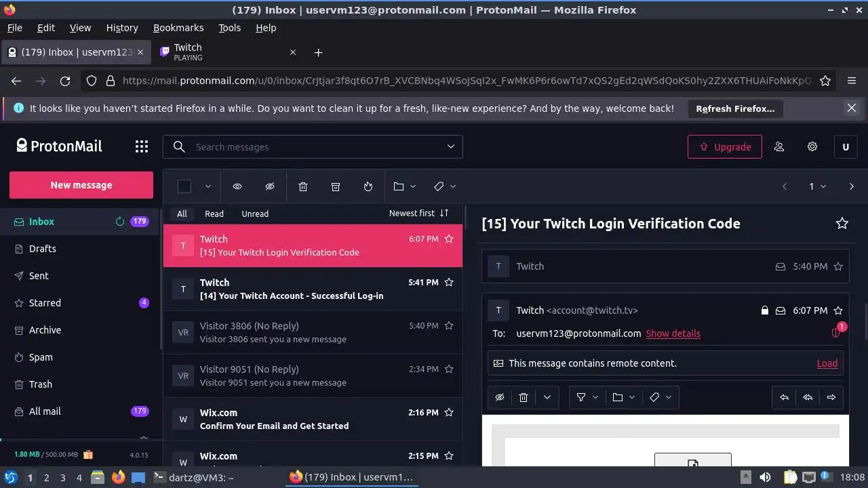This screenshot has width=868, height=488.
Task: Open the Bookmarks menu
Action: tap(178, 28)
